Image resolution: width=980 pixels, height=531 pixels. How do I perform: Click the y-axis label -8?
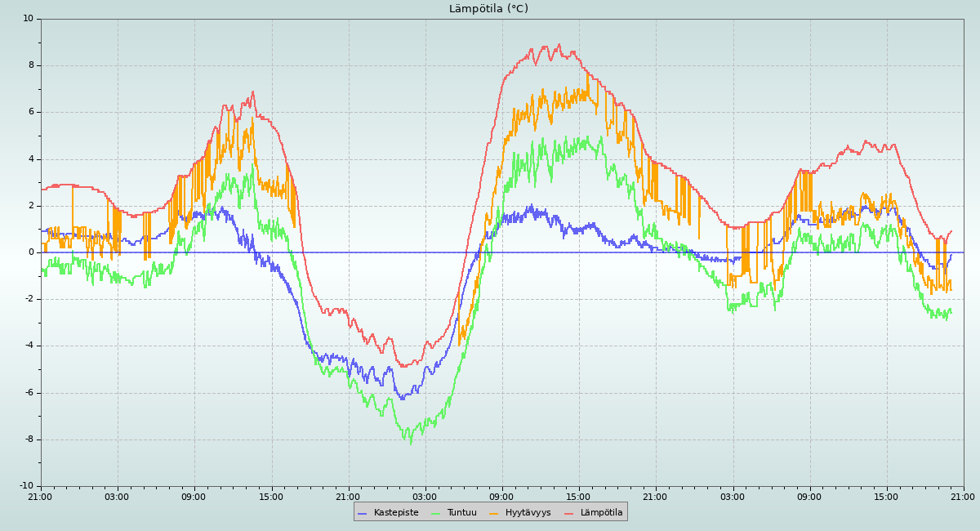coord(29,440)
